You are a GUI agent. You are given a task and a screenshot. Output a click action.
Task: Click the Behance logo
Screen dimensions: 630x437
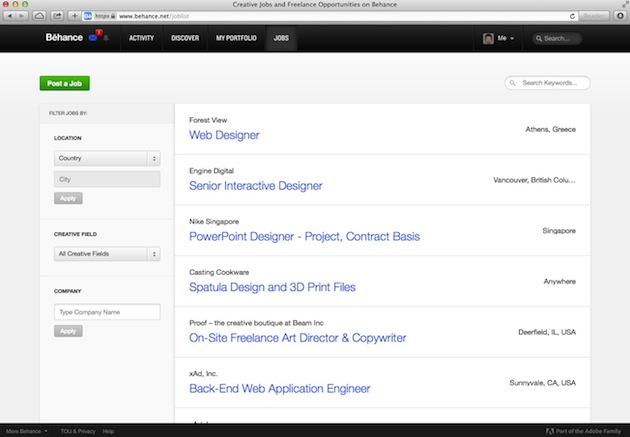(x=64, y=37)
